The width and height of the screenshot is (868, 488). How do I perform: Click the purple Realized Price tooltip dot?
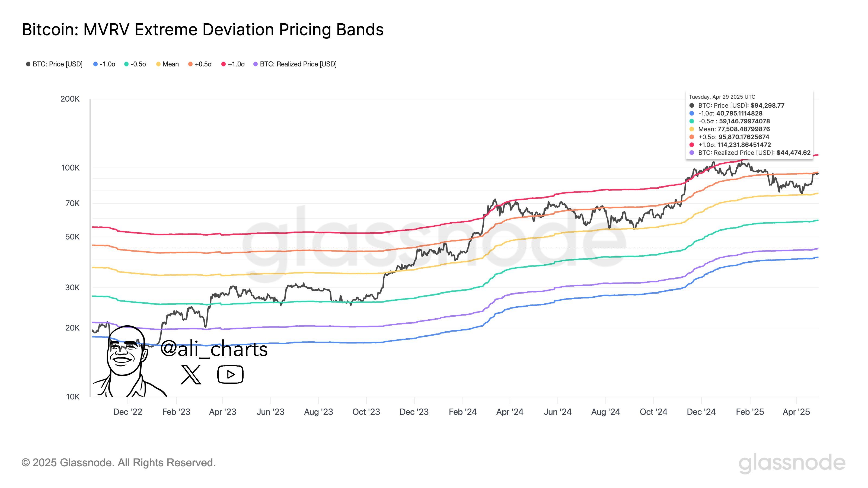[x=692, y=153]
